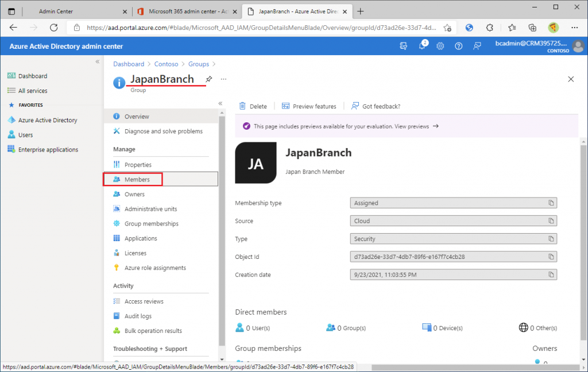Image resolution: width=588 pixels, height=372 pixels.
Task: Click the notifications bell icon
Action: coord(422,45)
